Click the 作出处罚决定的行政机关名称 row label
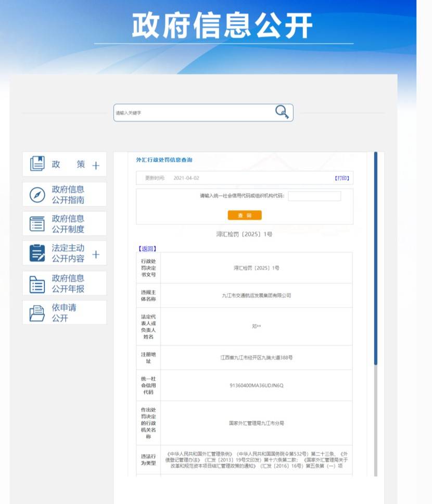The height and width of the screenshot is (504, 432). [148, 423]
